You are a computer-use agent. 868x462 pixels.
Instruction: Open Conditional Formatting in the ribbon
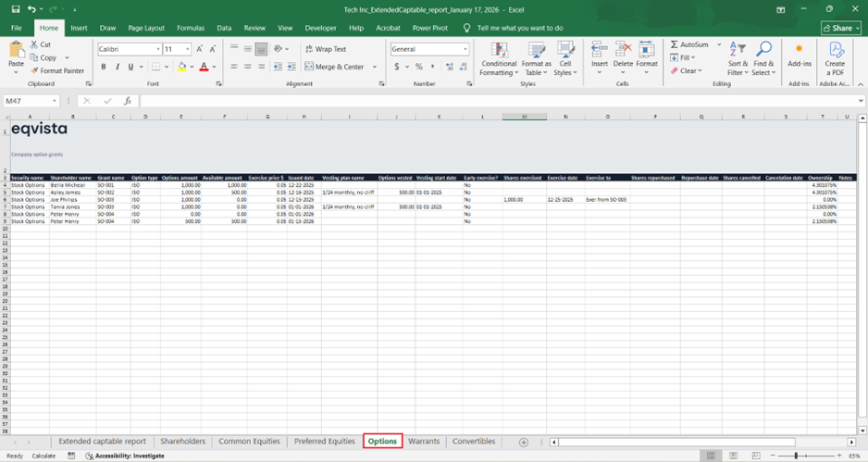[x=498, y=59]
